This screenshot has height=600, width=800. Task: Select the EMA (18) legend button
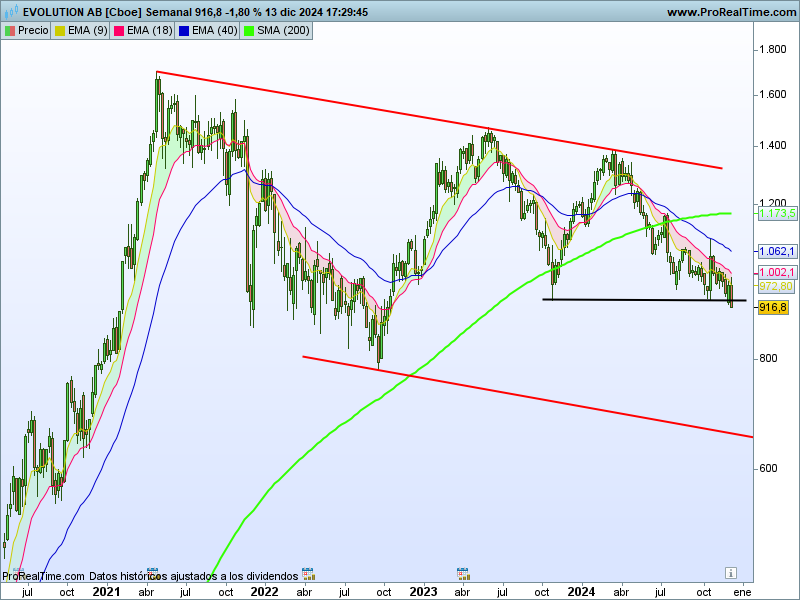(x=143, y=31)
